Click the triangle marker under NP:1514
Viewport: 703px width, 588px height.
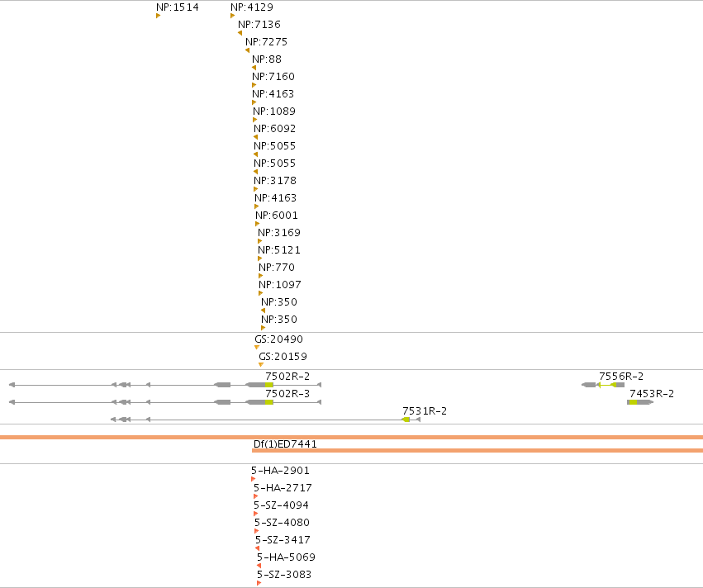tap(158, 16)
